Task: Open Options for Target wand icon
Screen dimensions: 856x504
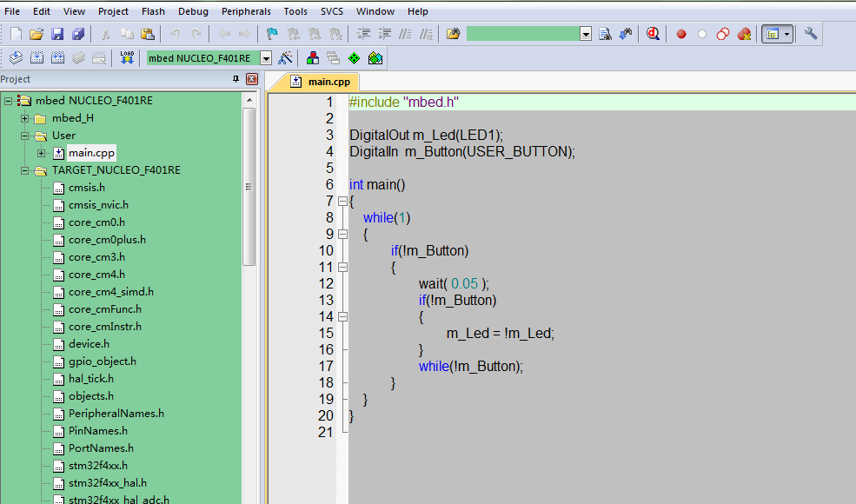Action: click(285, 58)
